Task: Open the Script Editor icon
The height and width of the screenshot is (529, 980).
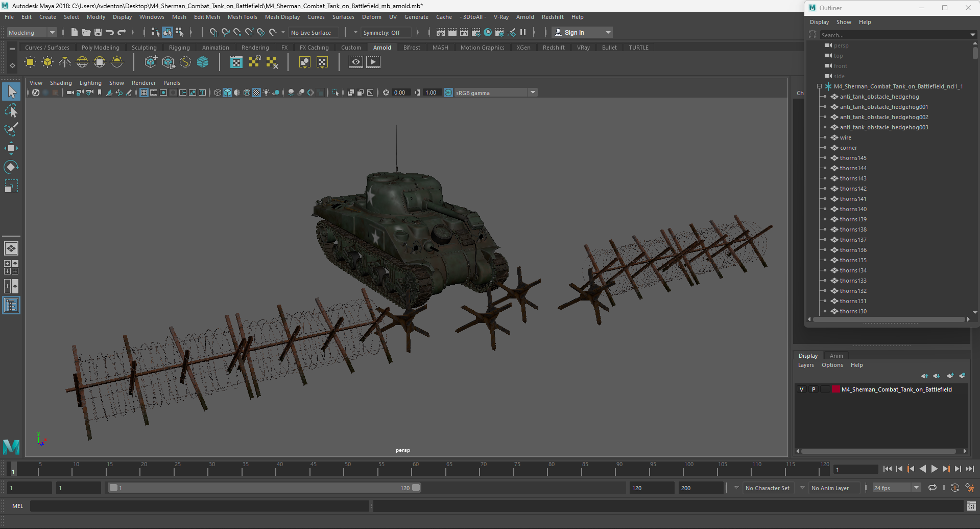Action: click(971, 506)
